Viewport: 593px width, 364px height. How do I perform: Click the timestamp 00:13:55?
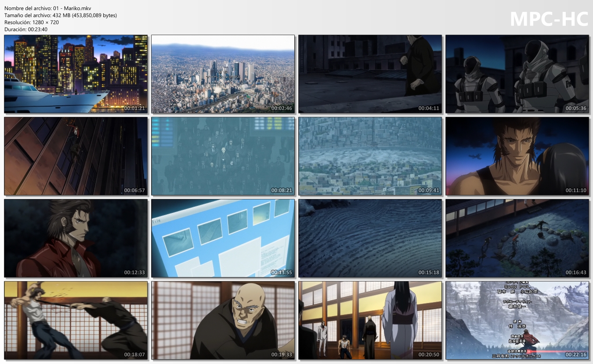pyautogui.click(x=281, y=272)
